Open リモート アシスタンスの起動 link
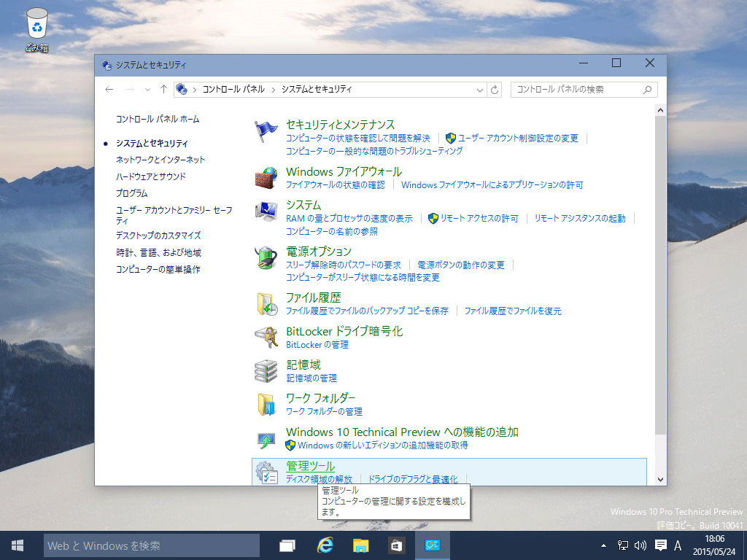 coord(580,218)
